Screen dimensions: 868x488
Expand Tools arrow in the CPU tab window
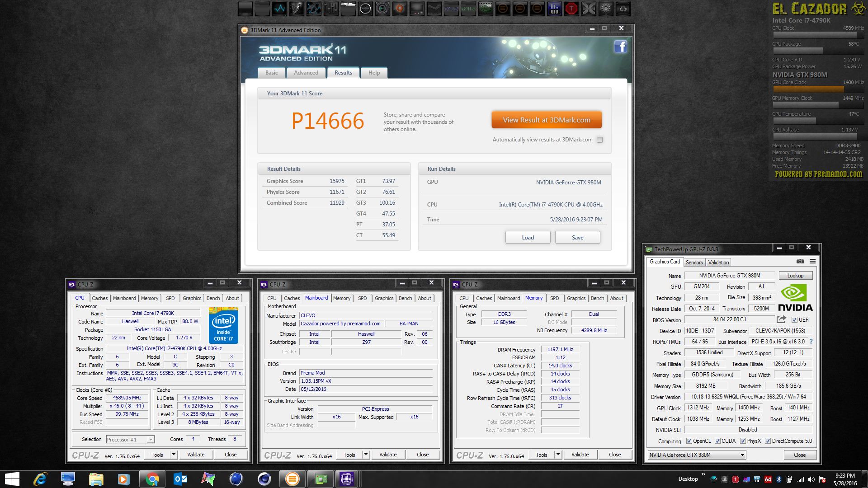click(174, 455)
